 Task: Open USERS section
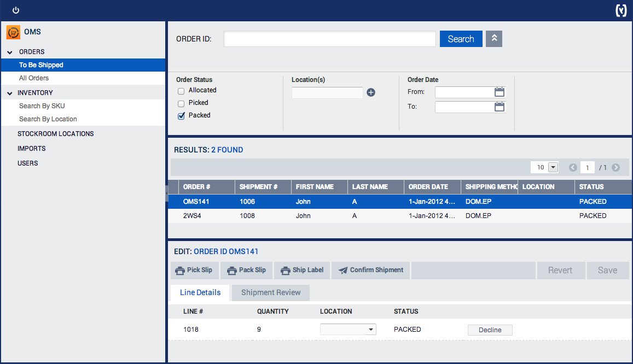(x=27, y=163)
